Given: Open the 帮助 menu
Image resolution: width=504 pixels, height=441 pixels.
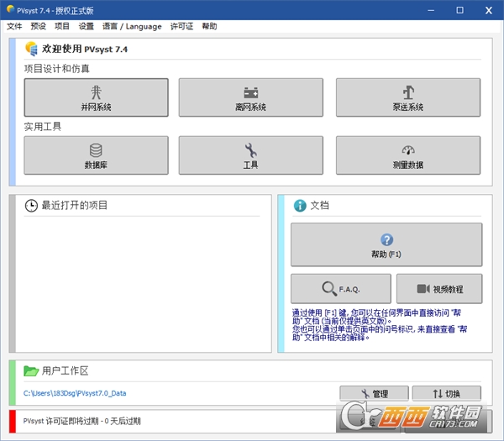Looking at the screenshot, I should [x=209, y=26].
